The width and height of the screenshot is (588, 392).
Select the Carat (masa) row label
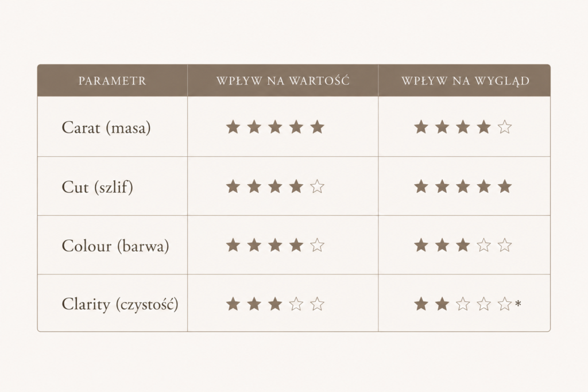tap(106, 127)
